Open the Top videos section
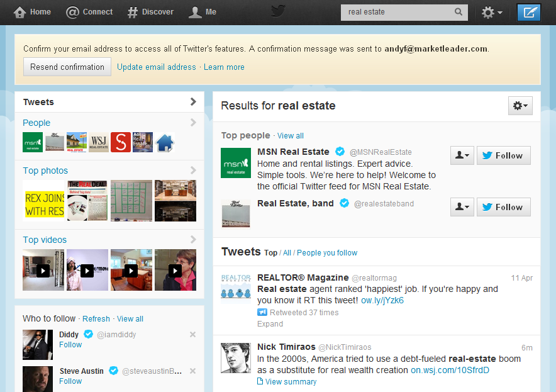The width and height of the screenshot is (556, 392). 45,240
